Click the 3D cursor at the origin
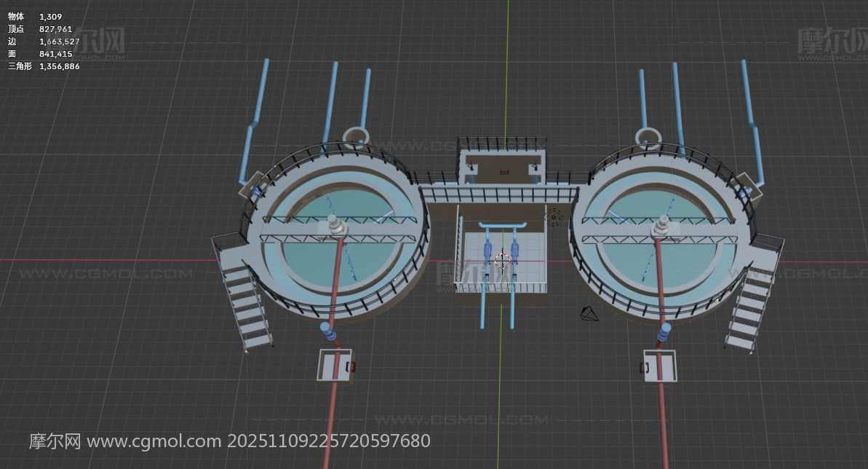 pos(502,260)
